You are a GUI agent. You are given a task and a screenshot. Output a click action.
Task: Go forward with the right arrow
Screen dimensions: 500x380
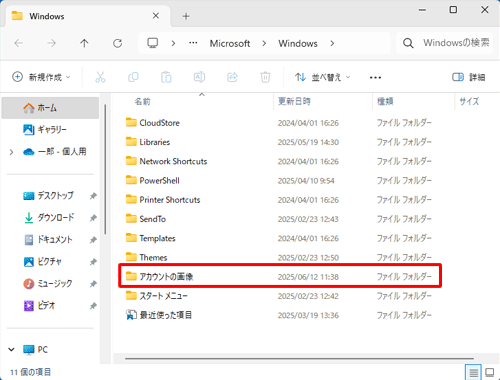pos(51,43)
